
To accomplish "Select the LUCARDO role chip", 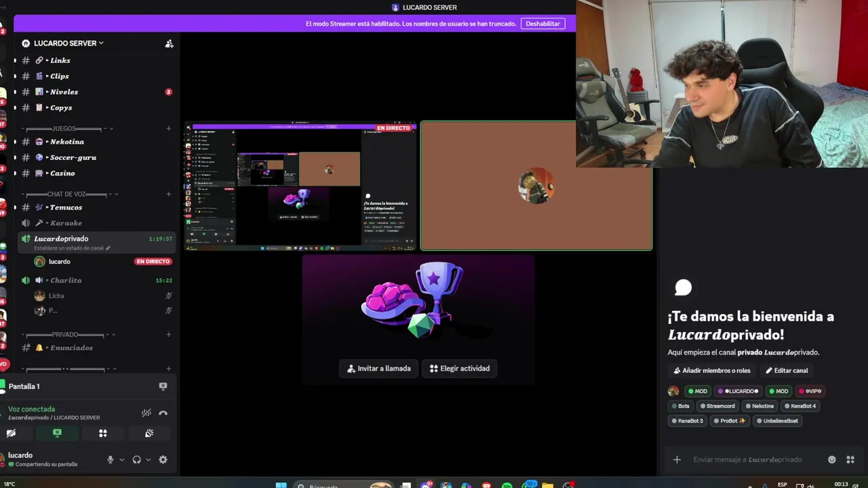I will click(x=738, y=391).
